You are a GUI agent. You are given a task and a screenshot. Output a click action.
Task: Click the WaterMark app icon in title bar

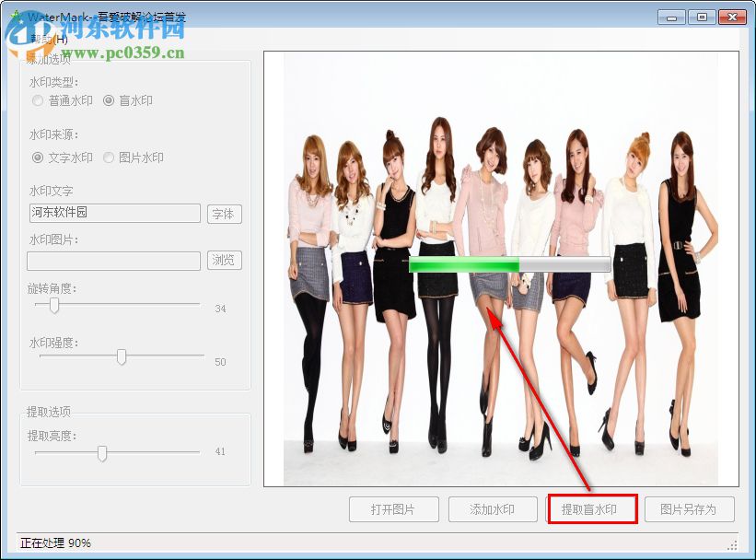coord(17,16)
